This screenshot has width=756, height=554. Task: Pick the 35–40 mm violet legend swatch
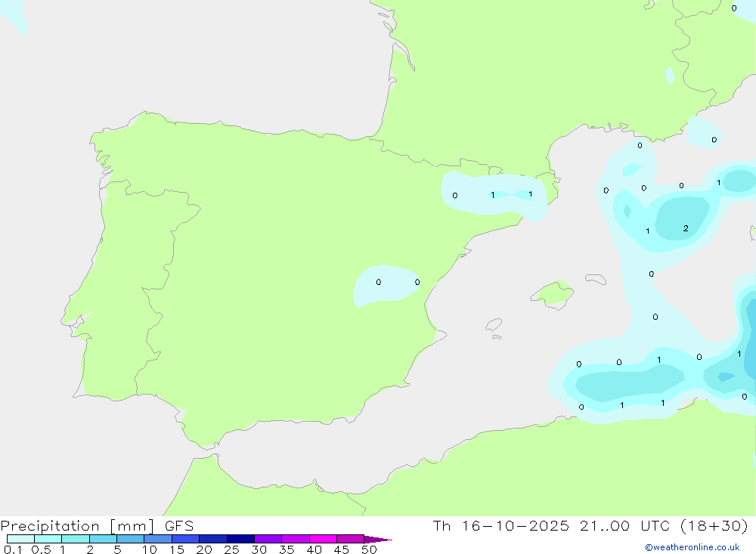[295, 539]
